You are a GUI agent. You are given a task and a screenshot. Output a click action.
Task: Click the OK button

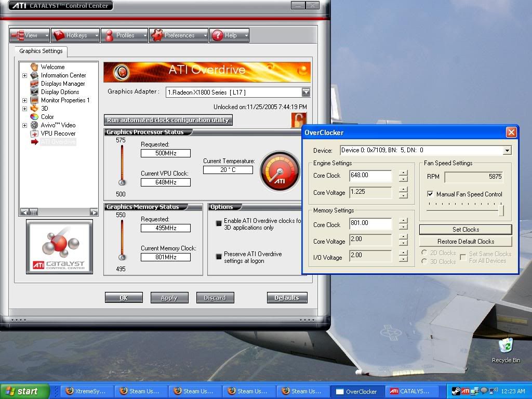pos(124,298)
